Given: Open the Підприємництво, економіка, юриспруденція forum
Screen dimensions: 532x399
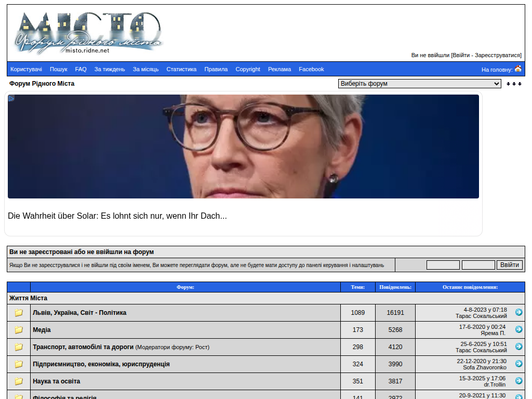Looking at the screenshot, I should pyautogui.click(x=101, y=364).
